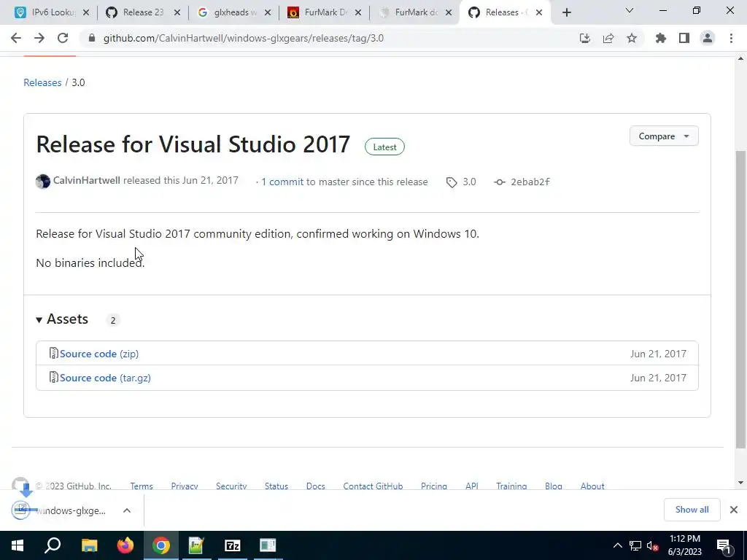Click the install app icon in address bar

[584, 38]
